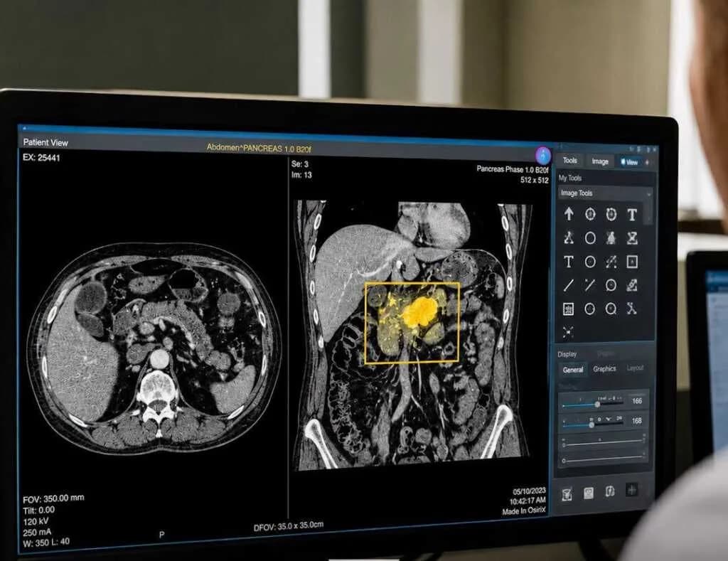Click the 166 value field

[x=637, y=401]
